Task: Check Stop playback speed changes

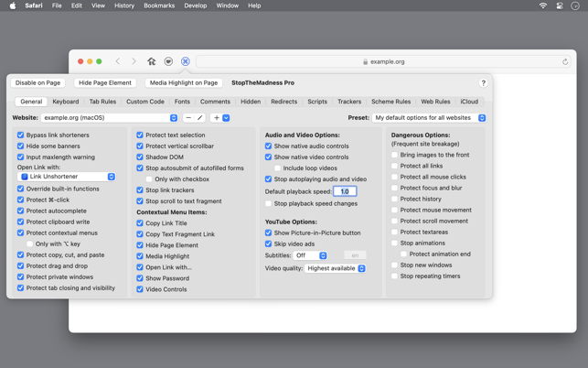Action: (x=268, y=203)
